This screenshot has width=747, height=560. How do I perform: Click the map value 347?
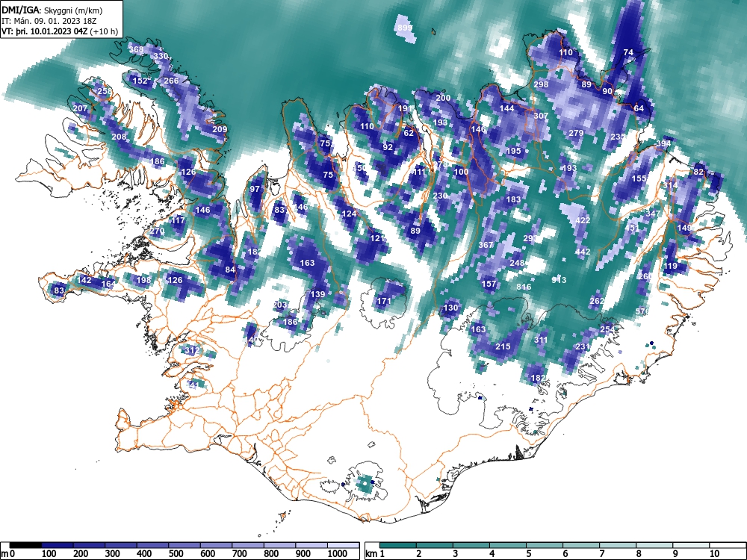(x=653, y=214)
